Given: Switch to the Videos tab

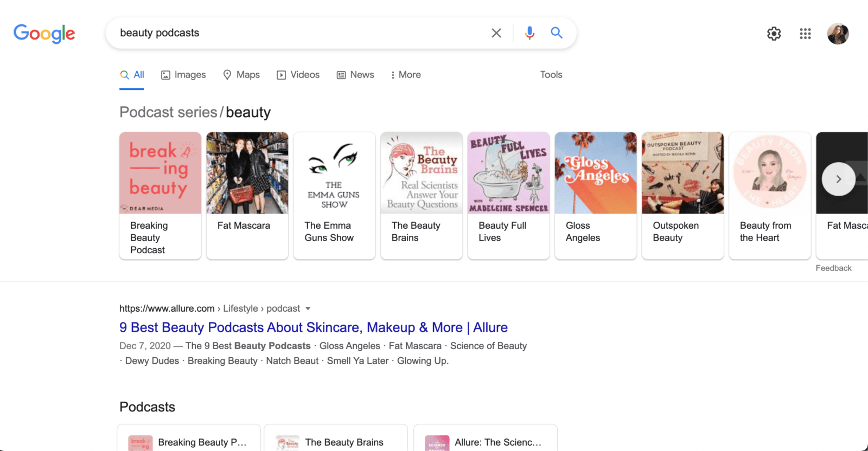Looking at the screenshot, I should coord(298,75).
